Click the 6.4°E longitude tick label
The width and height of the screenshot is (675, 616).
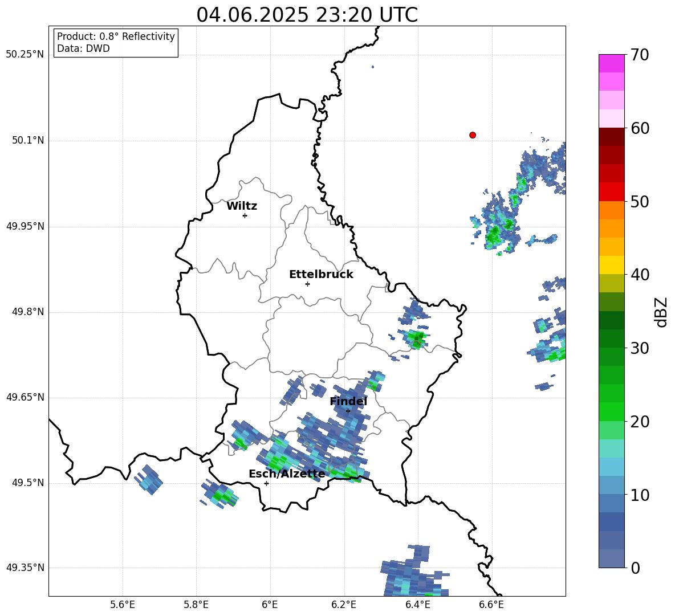pyautogui.click(x=417, y=605)
